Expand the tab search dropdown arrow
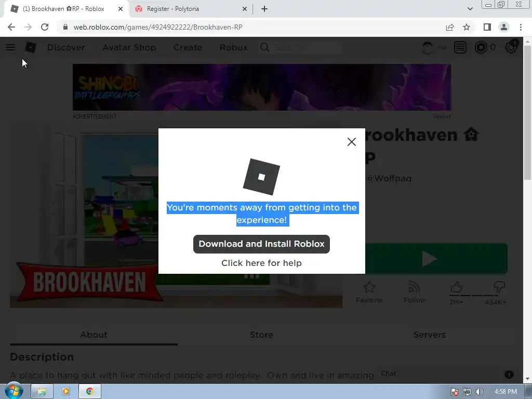Image resolution: width=532 pixels, height=399 pixels. coord(470,9)
